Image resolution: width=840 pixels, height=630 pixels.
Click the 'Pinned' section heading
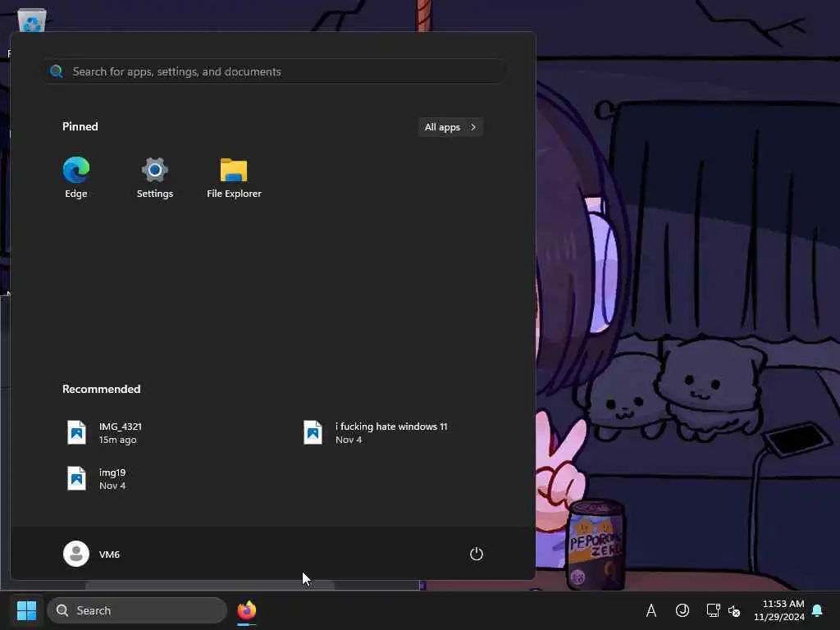(80, 126)
